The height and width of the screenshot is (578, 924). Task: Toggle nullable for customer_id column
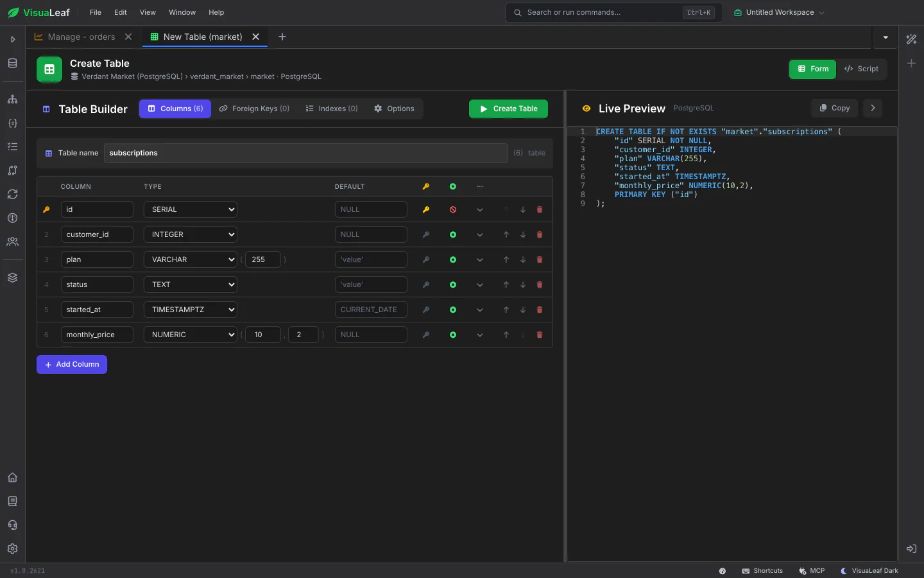[453, 234]
